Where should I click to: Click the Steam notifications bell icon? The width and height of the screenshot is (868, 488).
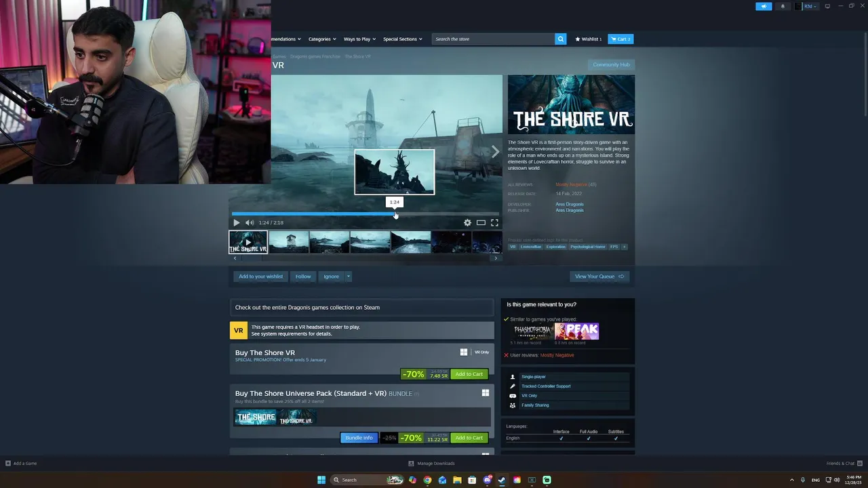[x=783, y=6]
